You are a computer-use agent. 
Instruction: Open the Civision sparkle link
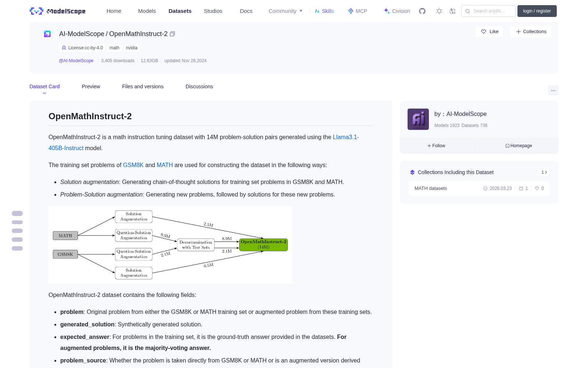coord(397,11)
